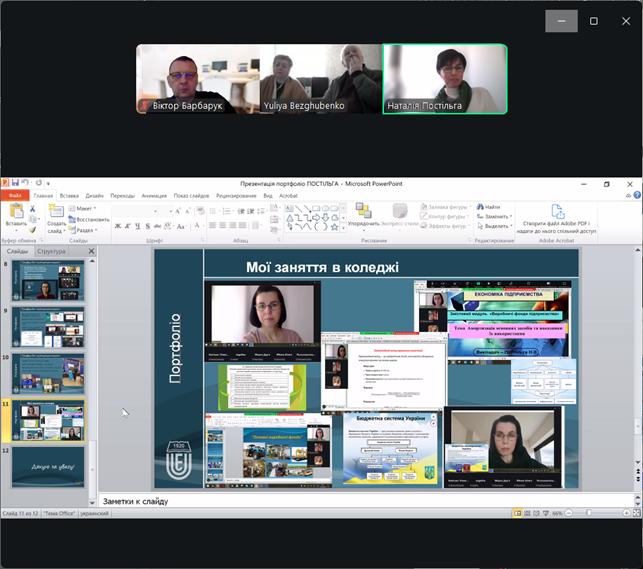643x569 pixels.
Task: Select the star shape in shapes gallery
Action: coord(334,227)
